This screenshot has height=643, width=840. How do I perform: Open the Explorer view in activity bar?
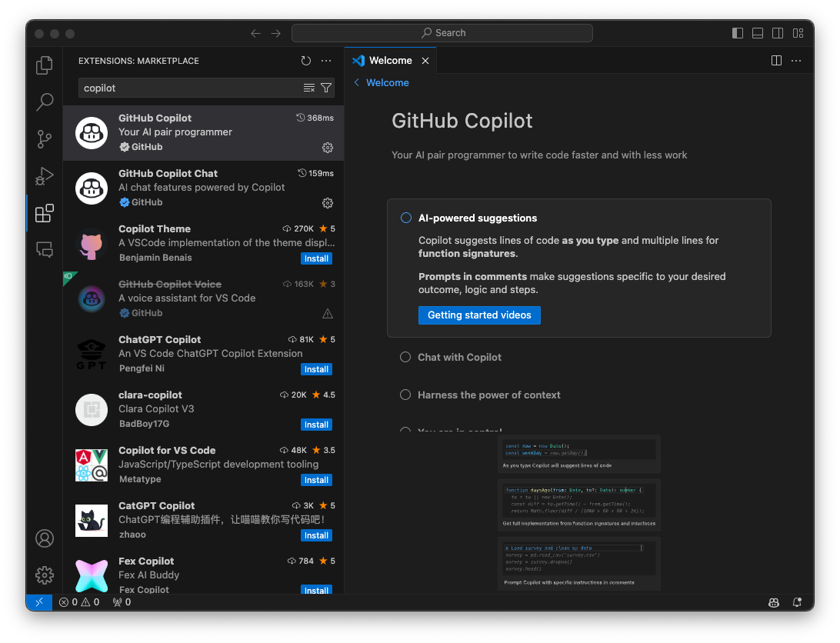(45, 66)
